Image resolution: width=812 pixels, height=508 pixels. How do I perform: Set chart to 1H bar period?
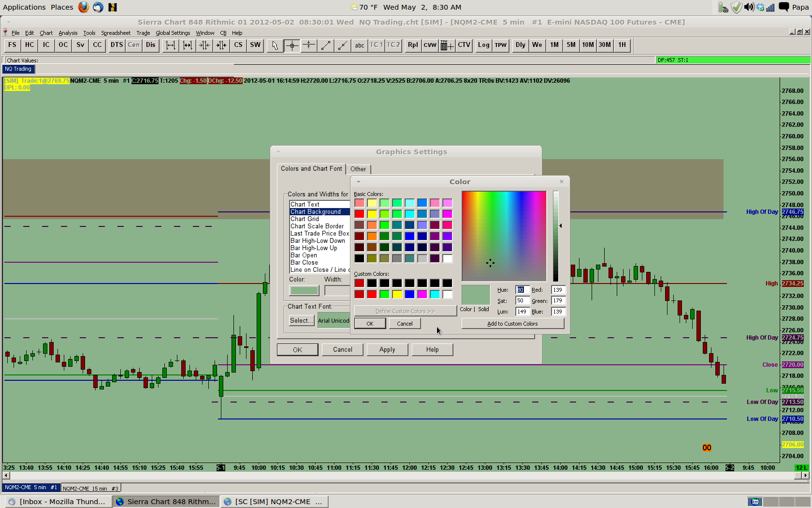622,45
